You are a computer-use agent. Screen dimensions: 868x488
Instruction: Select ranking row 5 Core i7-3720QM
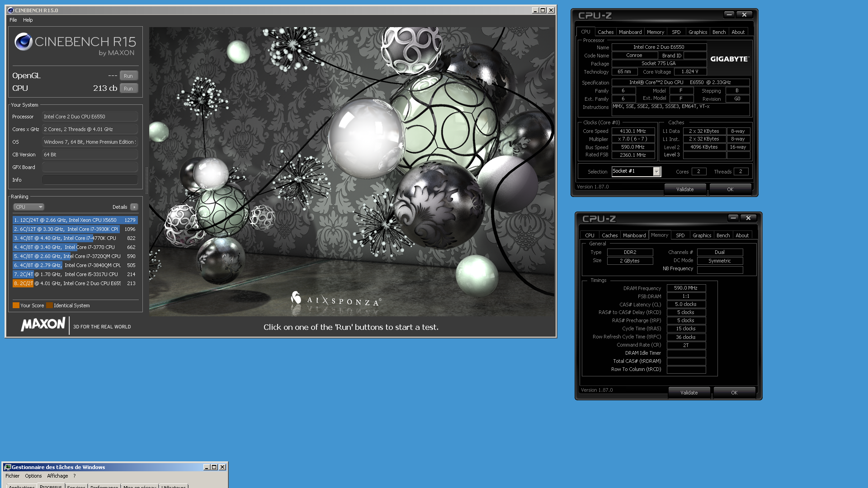tap(75, 256)
